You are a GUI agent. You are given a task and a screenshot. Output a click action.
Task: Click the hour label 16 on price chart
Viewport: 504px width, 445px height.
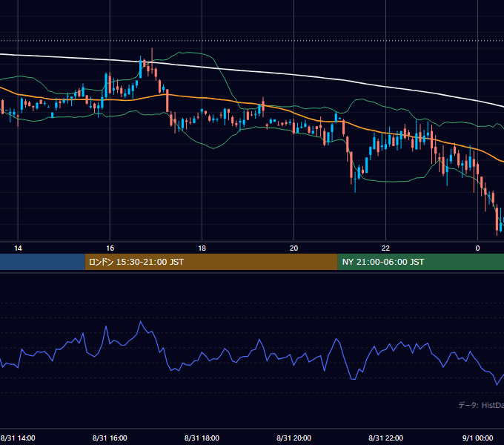tap(110, 248)
